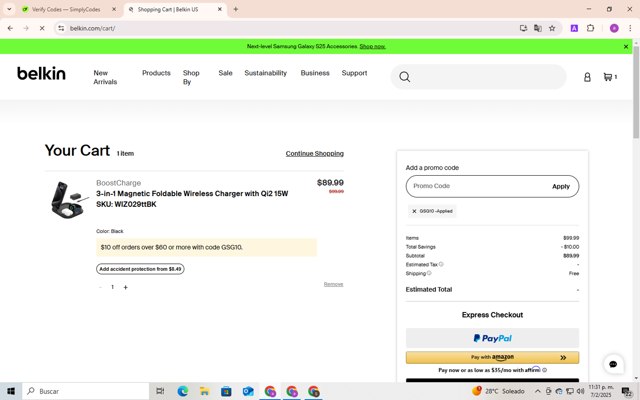Screen dimensions: 640x400
Task: Open Products menu
Action: point(156,73)
